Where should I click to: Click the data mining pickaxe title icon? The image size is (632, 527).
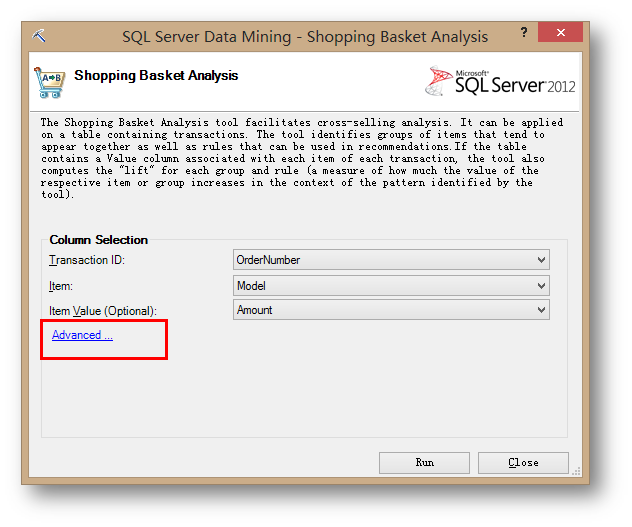39,36
